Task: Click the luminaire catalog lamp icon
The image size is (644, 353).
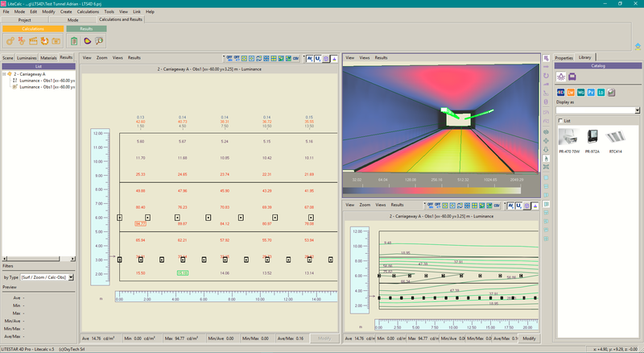Action: point(561,77)
